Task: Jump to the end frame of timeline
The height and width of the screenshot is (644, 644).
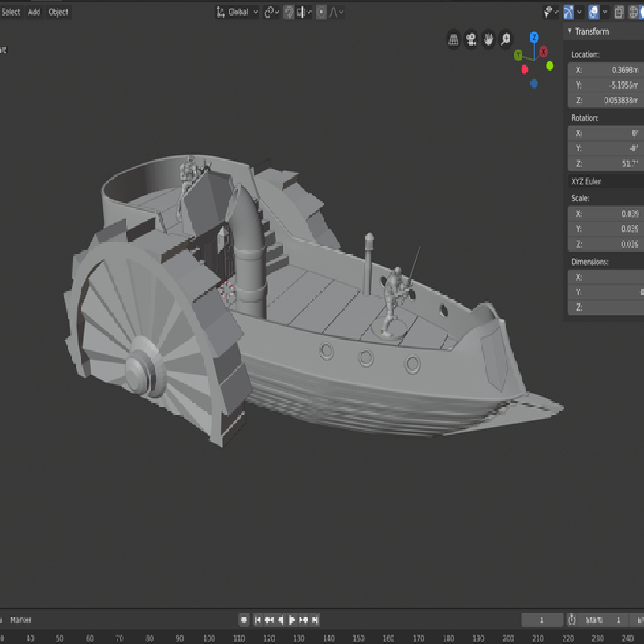Action: pos(316,620)
